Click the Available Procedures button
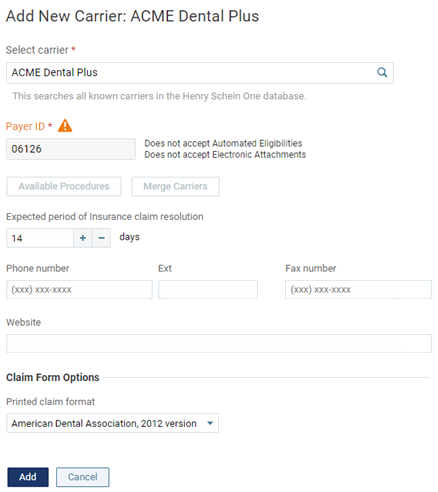This screenshot has height=492, width=438. pyautogui.click(x=64, y=186)
